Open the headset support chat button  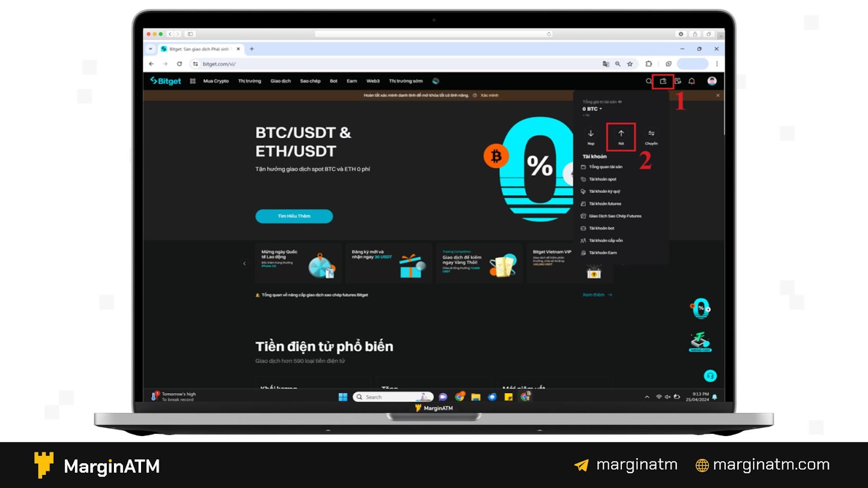coord(710,376)
